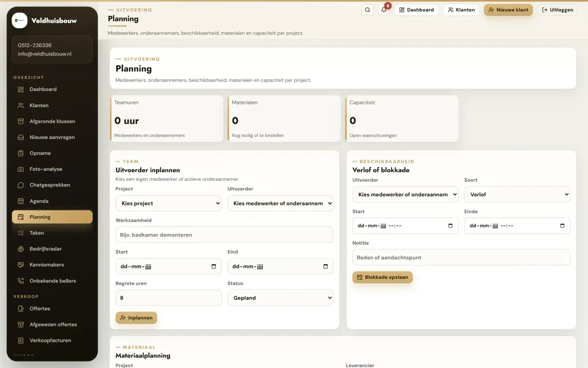This screenshot has width=588, height=368.
Task: Click the Klanten people icon in sidebar
Action: click(21, 105)
